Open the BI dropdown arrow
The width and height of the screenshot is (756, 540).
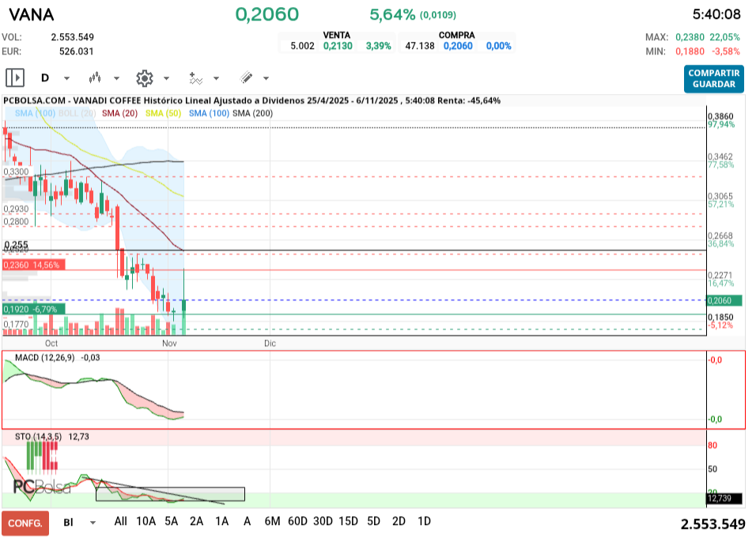(x=93, y=522)
